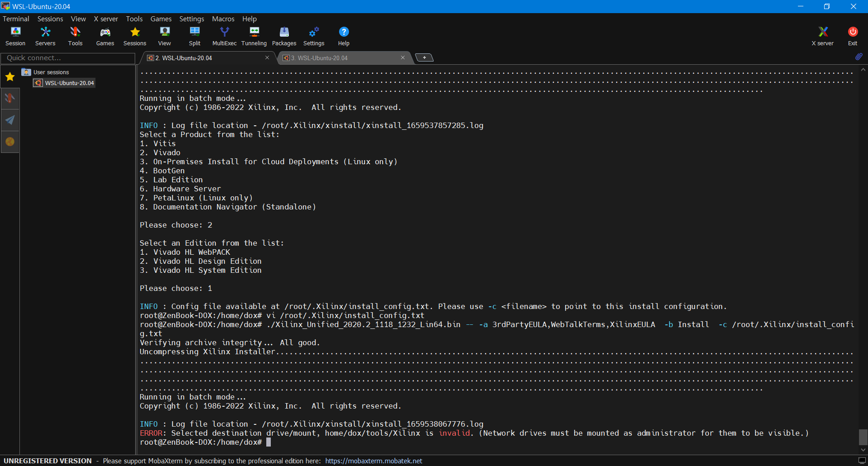Click the red Exit power icon
This screenshot has height=466, width=868.
click(x=853, y=36)
